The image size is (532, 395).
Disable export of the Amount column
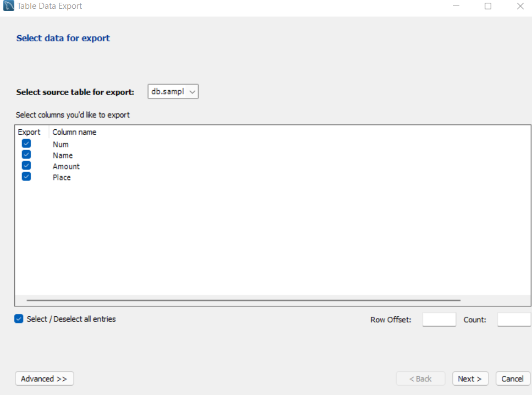(26, 165)
